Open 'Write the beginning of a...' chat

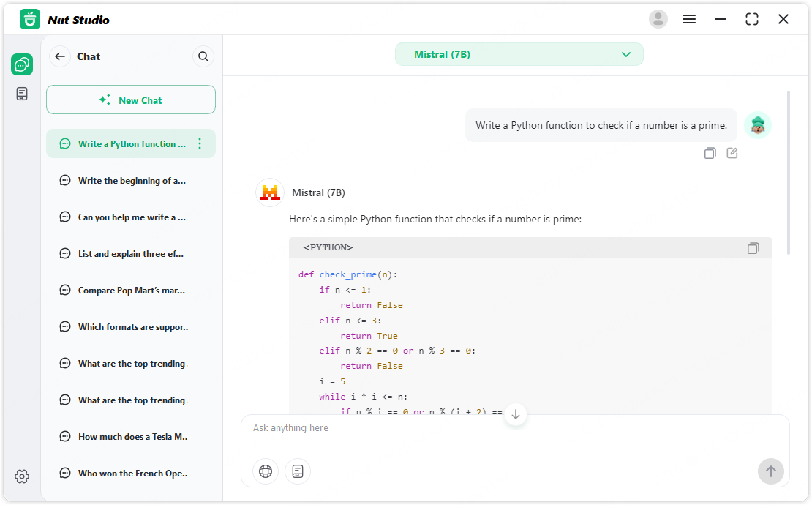[x=131, y=180]
